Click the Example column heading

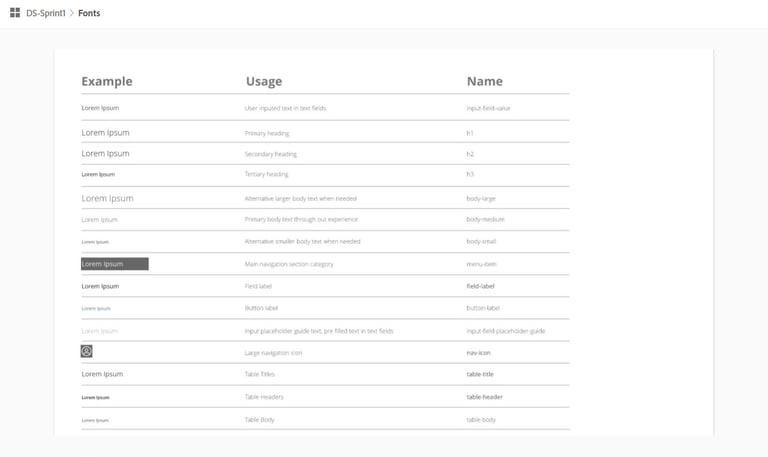(107, 81)
